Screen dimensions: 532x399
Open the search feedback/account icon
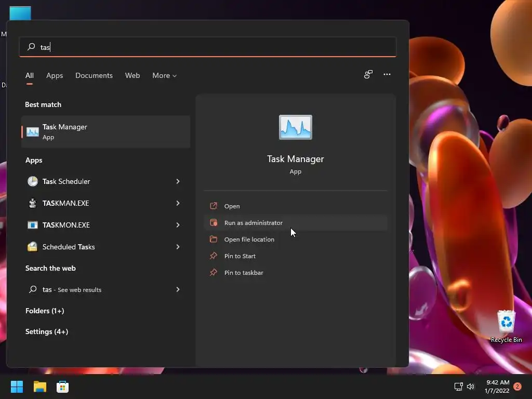tap(368, 74)
